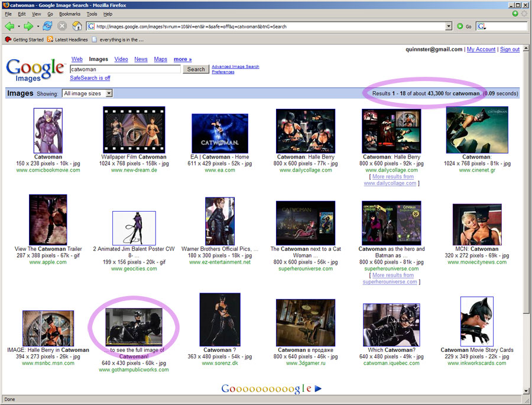The width and height of the screenshot is (532, 405).
Task: Click the green Go button icon
Action: 460,26
